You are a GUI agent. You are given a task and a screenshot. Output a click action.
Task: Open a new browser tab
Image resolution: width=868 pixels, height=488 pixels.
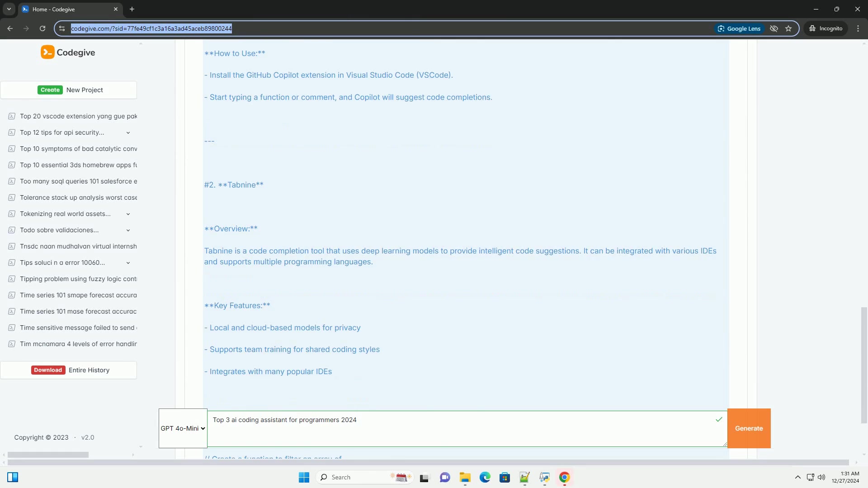tap(132, 9)
